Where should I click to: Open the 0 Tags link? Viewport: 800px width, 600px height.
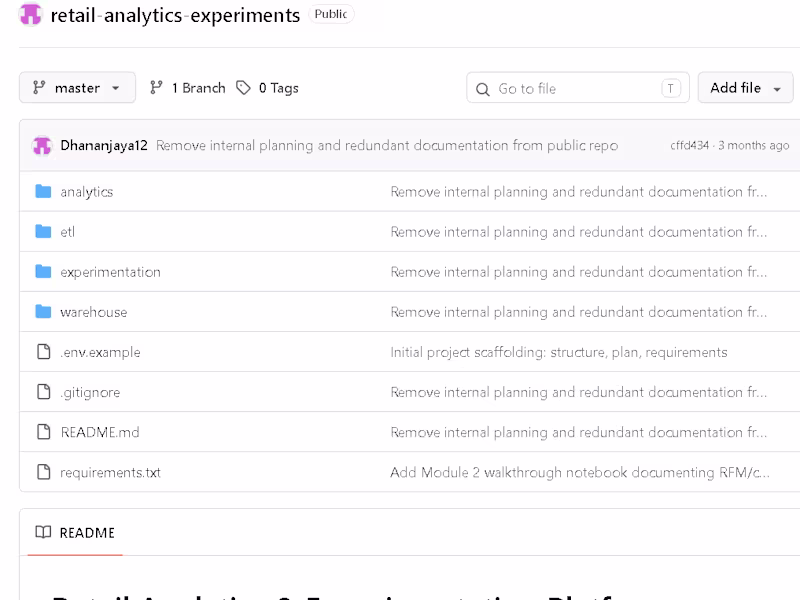pos(267,88)
